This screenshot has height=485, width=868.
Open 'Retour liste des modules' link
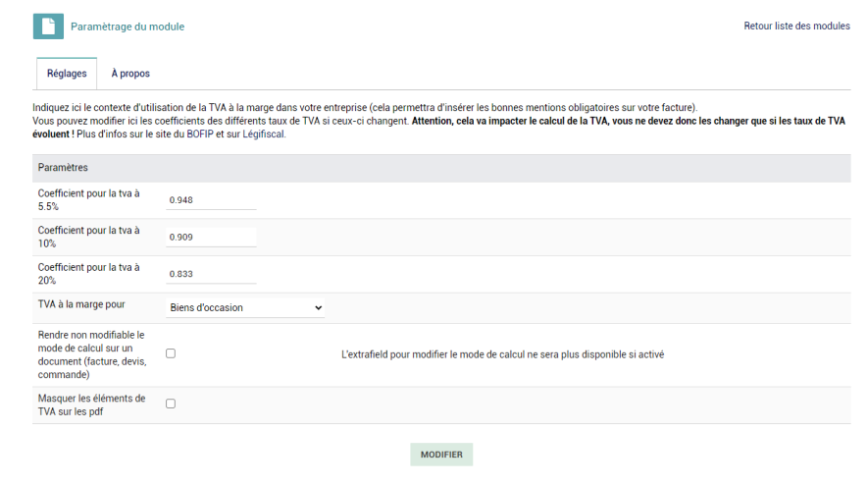(x=796, y=27)
